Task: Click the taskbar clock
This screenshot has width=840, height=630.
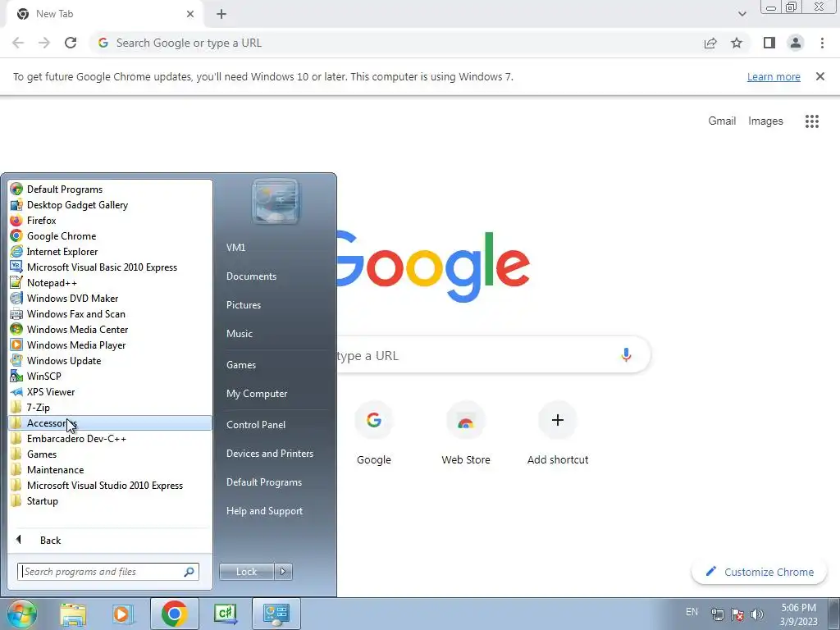Action: click(x=798, y=614)
